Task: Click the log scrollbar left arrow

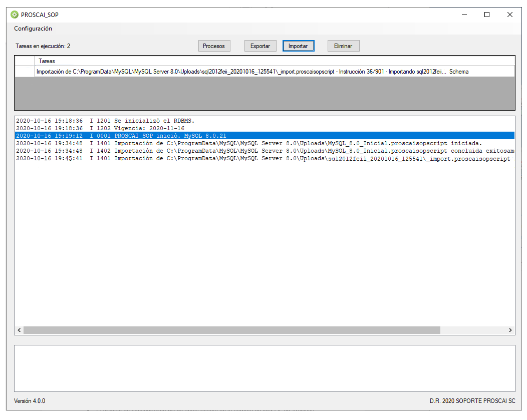Action: click(x=19, y=330)
